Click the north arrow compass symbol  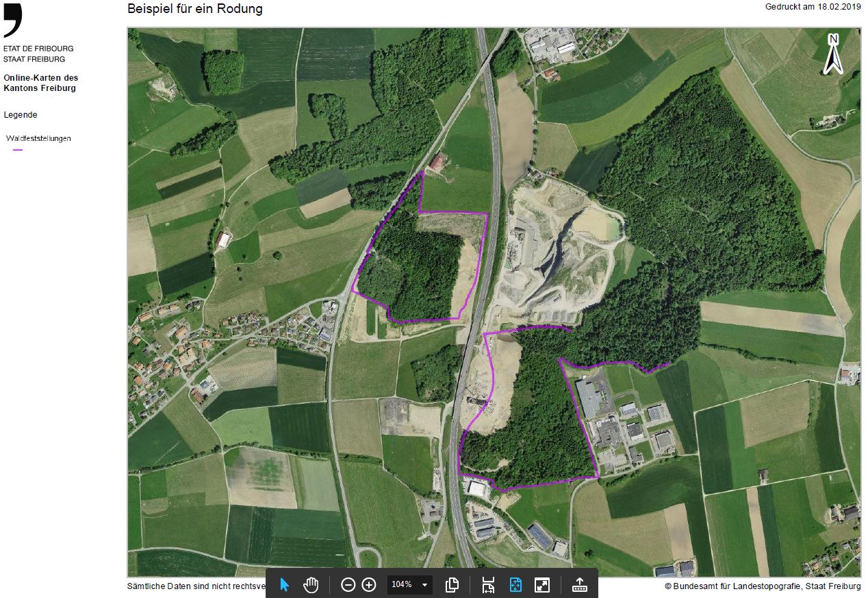(832, 54)
